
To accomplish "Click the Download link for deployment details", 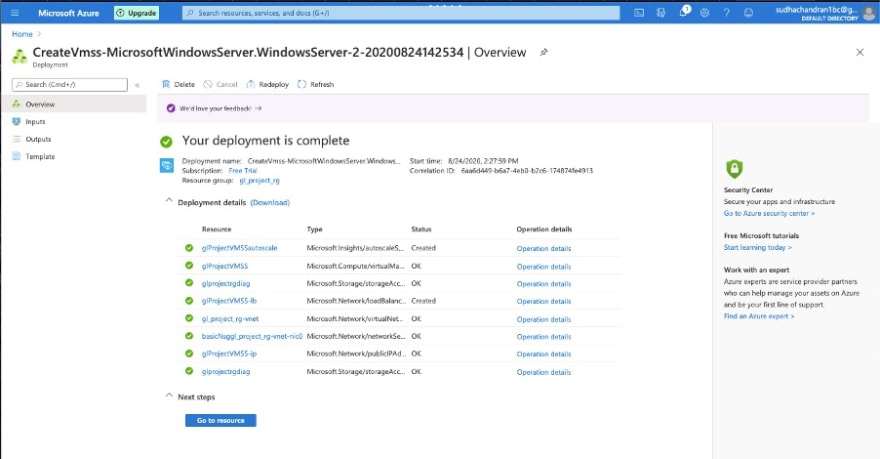I will click(270, 203).
